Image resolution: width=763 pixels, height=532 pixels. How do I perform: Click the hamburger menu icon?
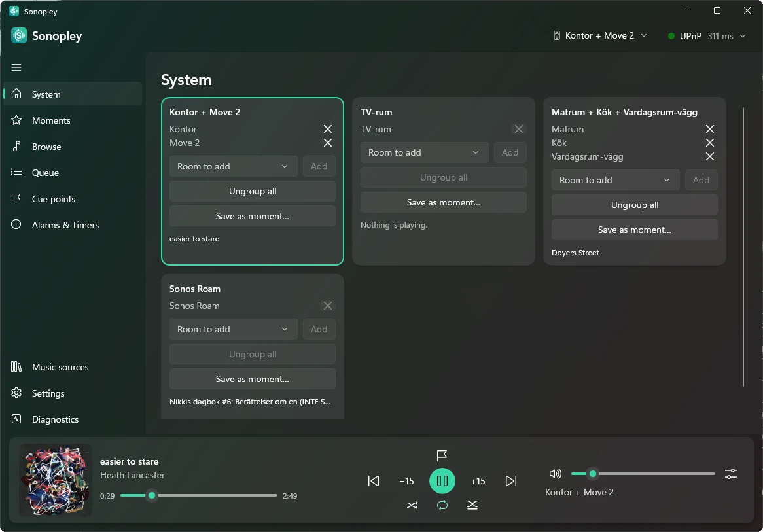click(x=16, y=67)
